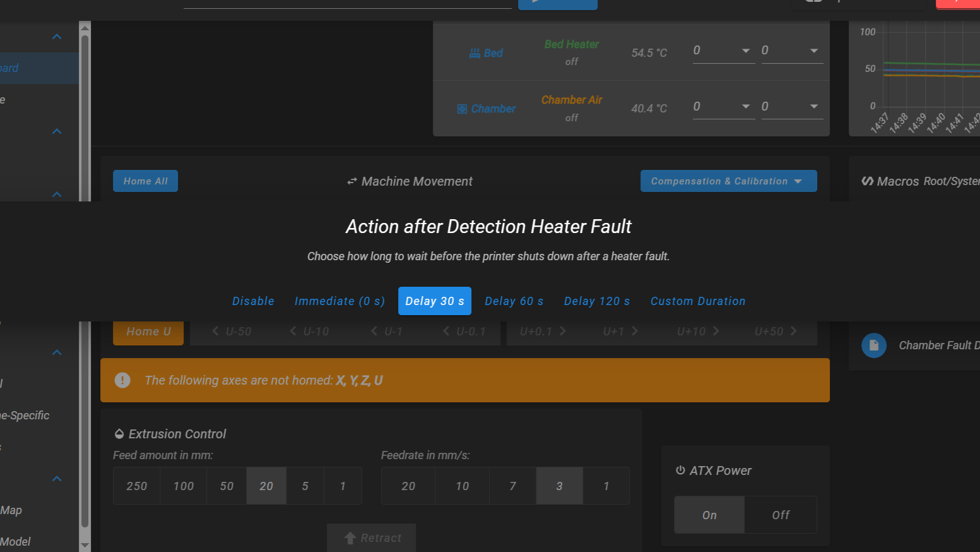Image resolution: width=980 pixels, height=552 pixels.
Task: Click the Extrusion Control droplet icon
Action: click(119, 434)
